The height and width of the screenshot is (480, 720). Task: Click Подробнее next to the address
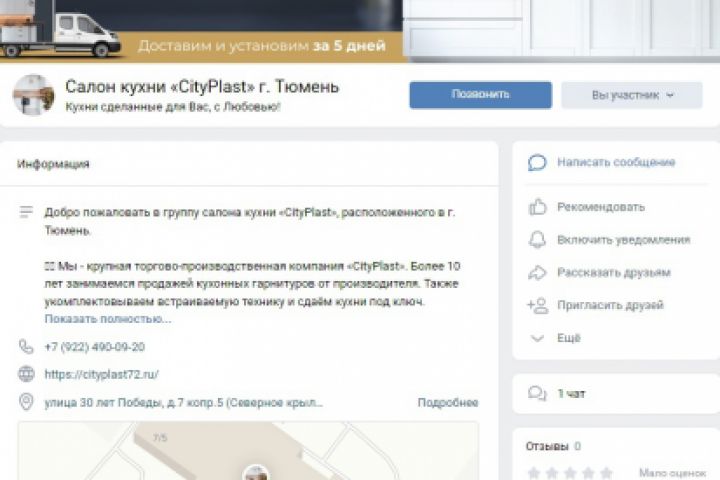[x=448, y=403]
